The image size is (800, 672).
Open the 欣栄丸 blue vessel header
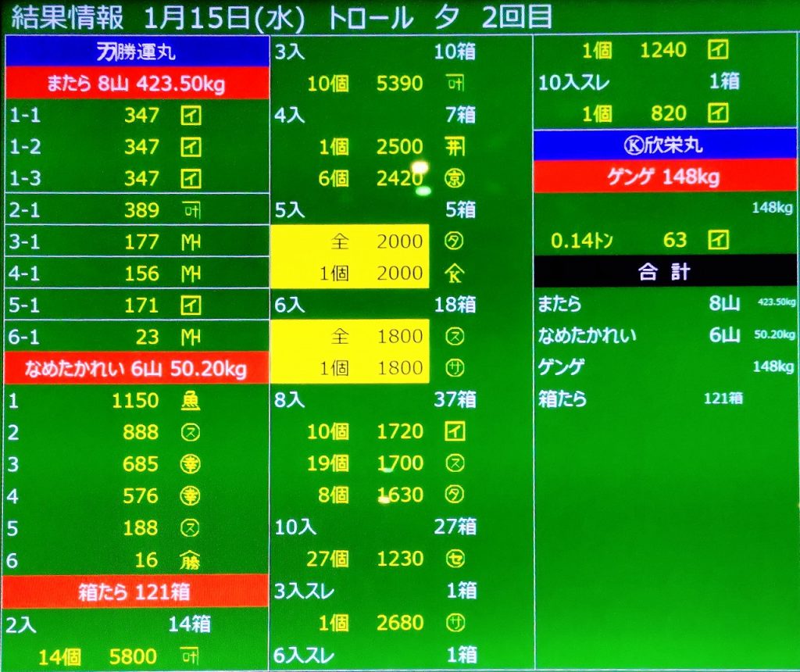point(666,145)
